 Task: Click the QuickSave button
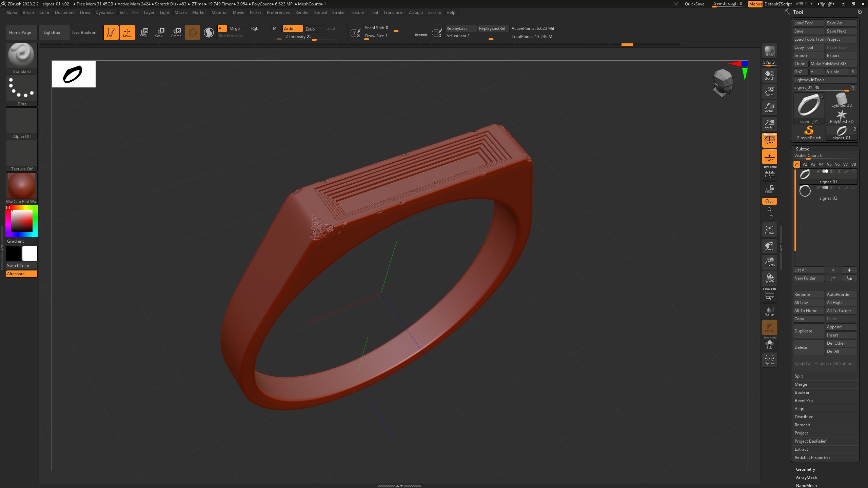(694, 4)
